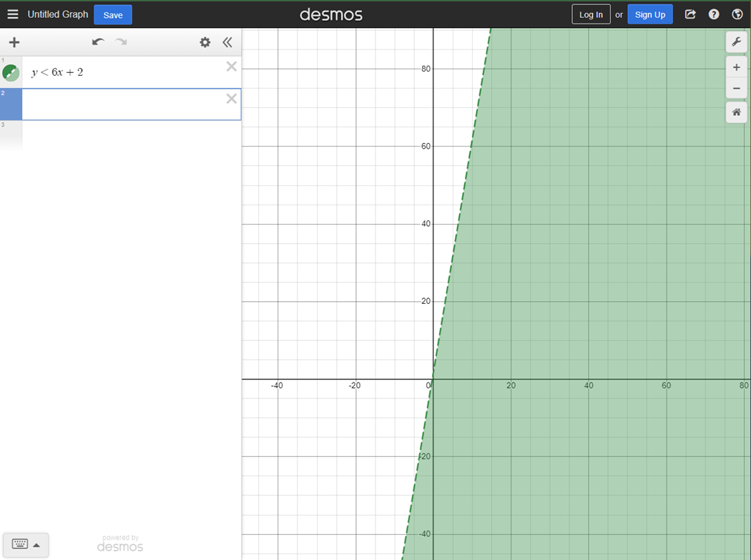
Task: Delete expression 1 with its X
Action: [231, 67]
